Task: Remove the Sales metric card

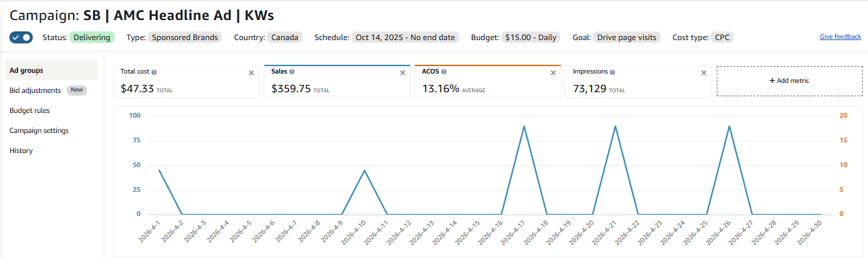Action: click(403, 73)
